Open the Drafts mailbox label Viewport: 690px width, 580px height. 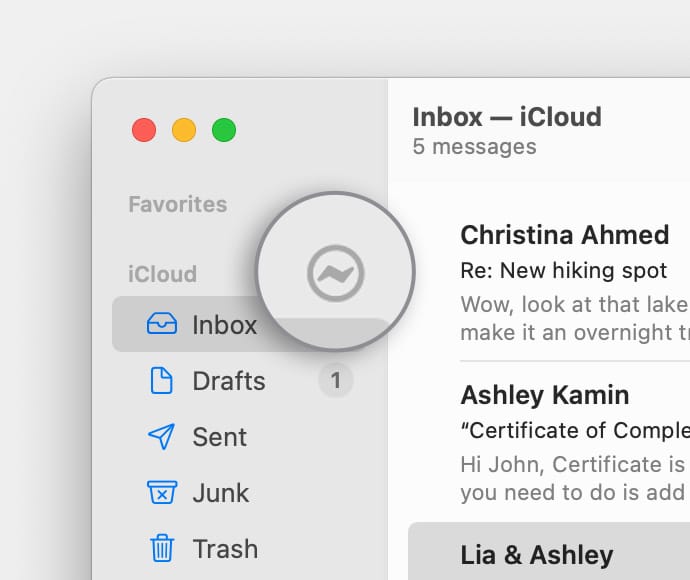pos(228,381)
